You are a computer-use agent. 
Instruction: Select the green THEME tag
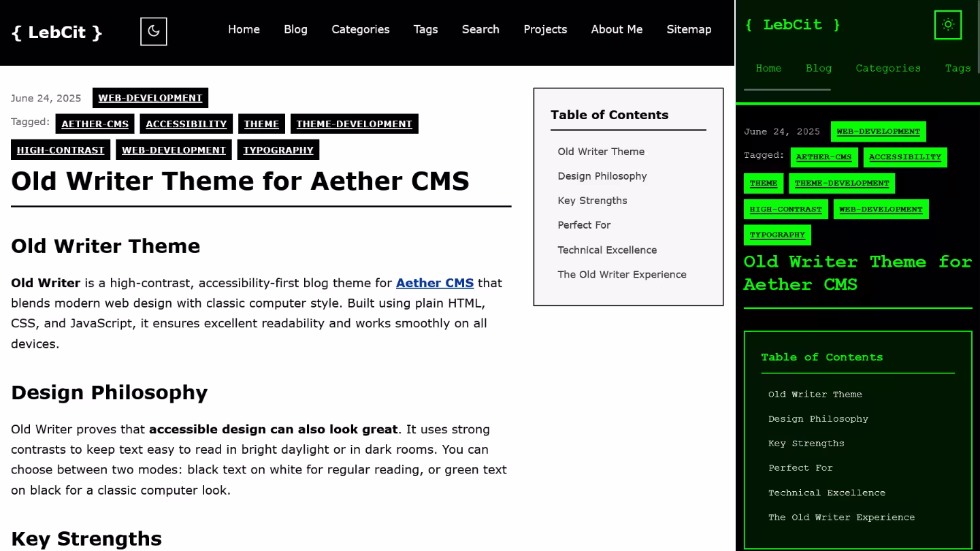coord(764,183)
